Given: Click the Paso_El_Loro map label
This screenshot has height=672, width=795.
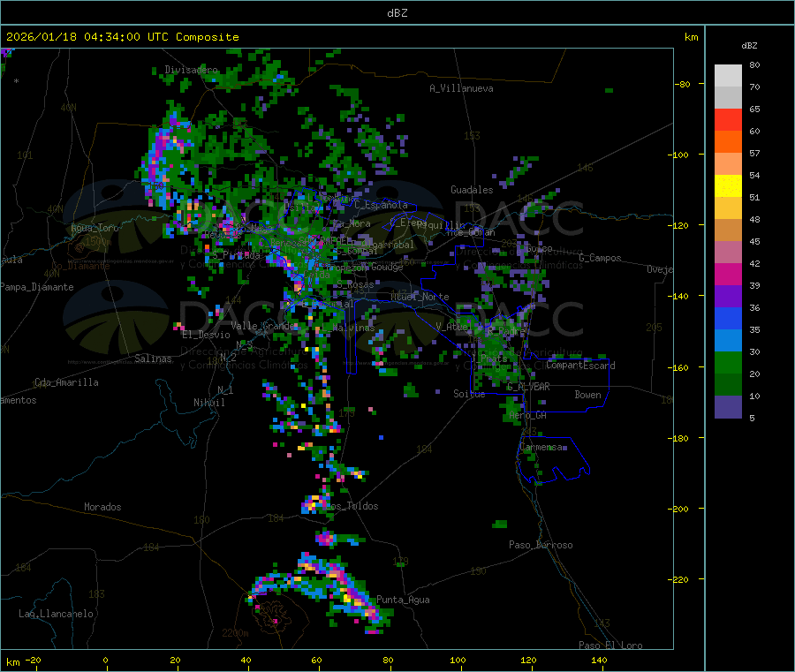Looking at the screenshot, I should point(611,646).
